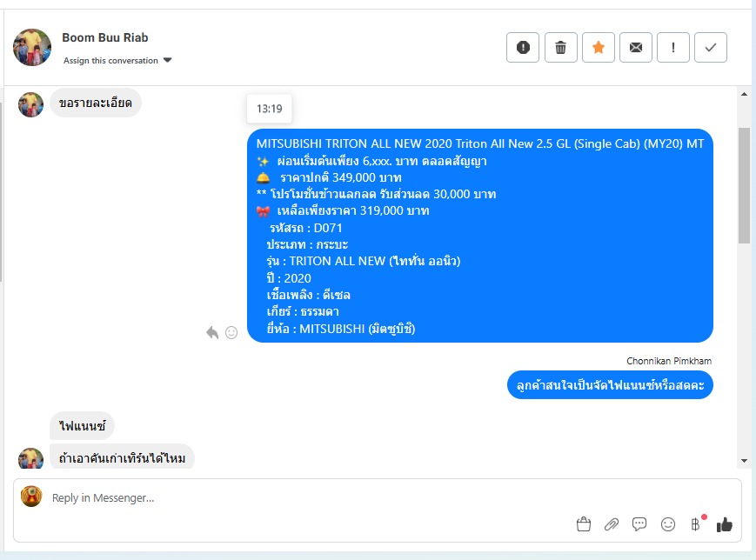The height and width of the screenshot is (560, 756).
Task: Select message 'ขอรายละเอียด'
Action: pos(96,103)
